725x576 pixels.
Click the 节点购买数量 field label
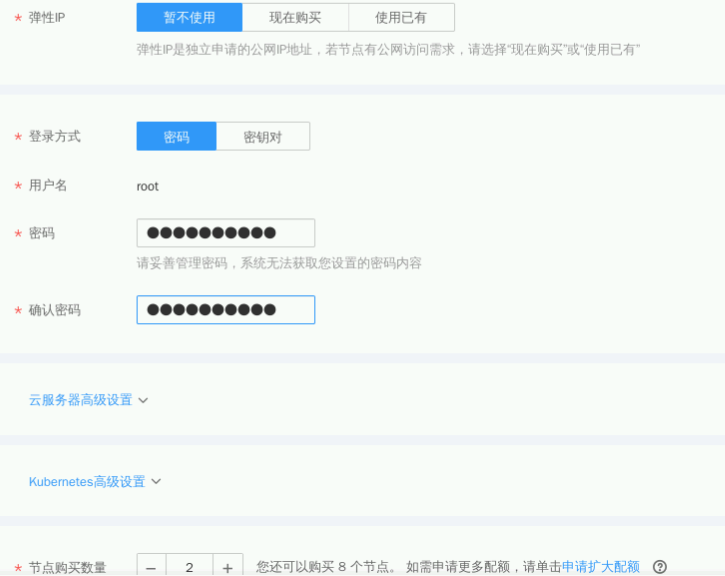(67, 567)
